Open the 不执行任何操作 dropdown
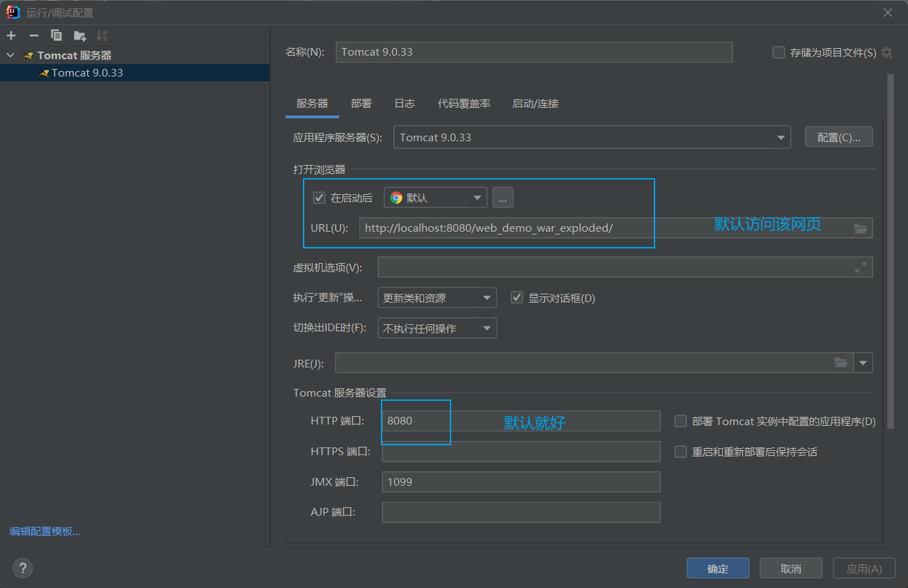This screenshot has height=588, width=908. coord(437,328)
